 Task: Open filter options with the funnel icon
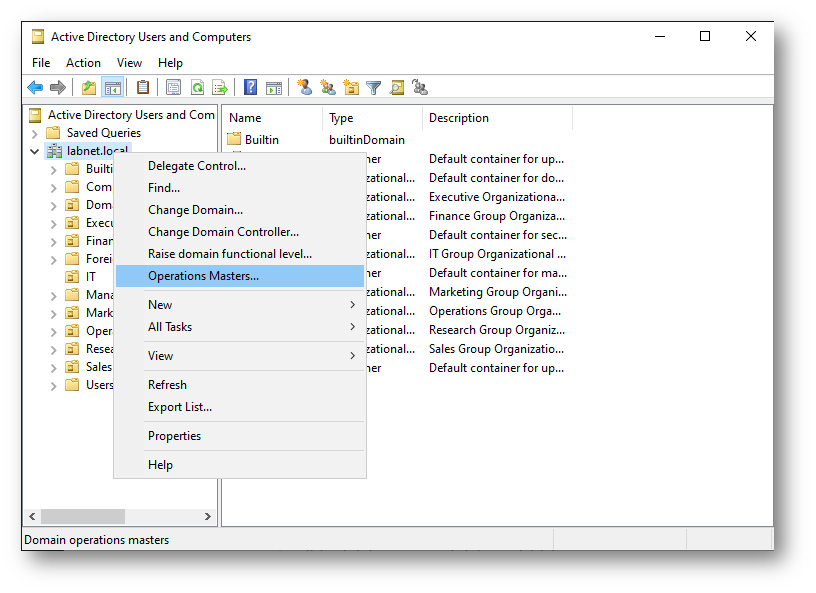(x=374, y=87)
